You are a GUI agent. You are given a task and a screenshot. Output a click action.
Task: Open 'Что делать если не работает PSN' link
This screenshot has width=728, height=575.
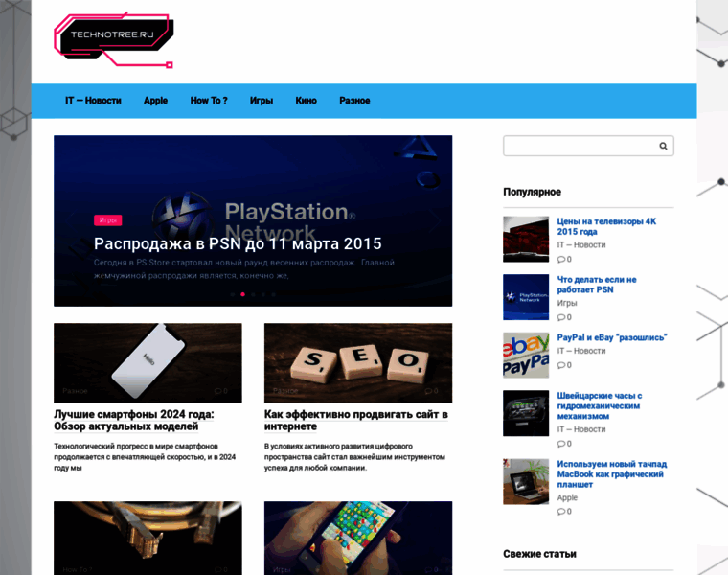coord(597,285)
